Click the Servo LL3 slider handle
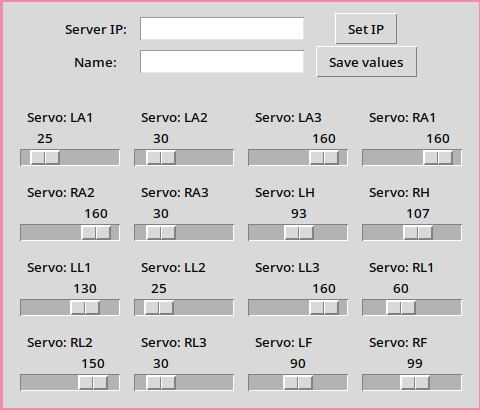 pos(324,307)
